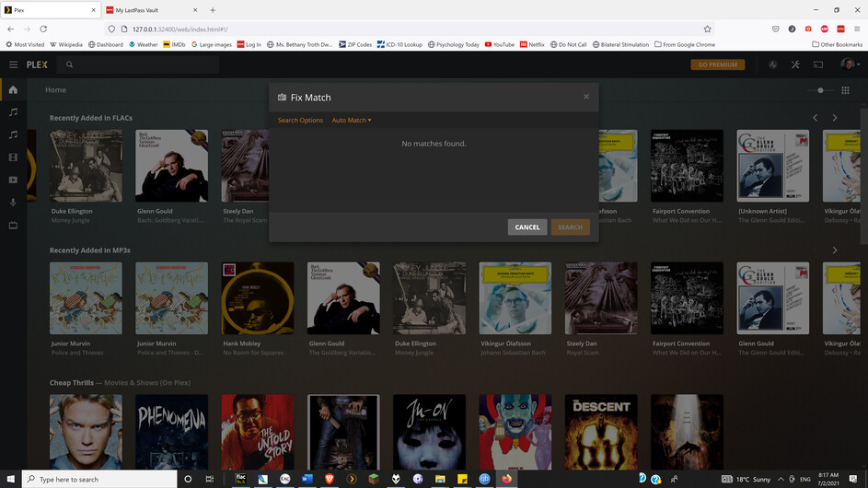Open the Ju-On movie poster
This screenshot has width=868, height=488.
pyautogui.click(x=429, y=432)
